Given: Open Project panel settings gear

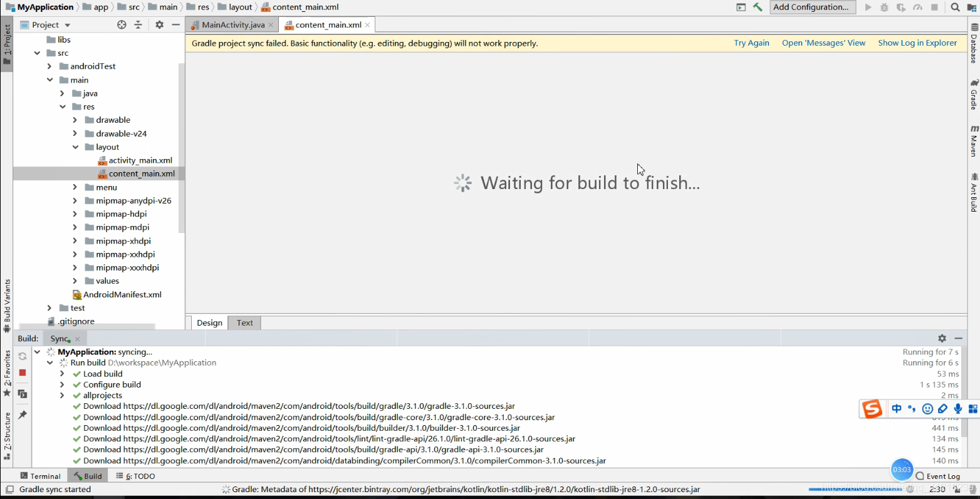Looking at the screenshot, I should [159, 24].
